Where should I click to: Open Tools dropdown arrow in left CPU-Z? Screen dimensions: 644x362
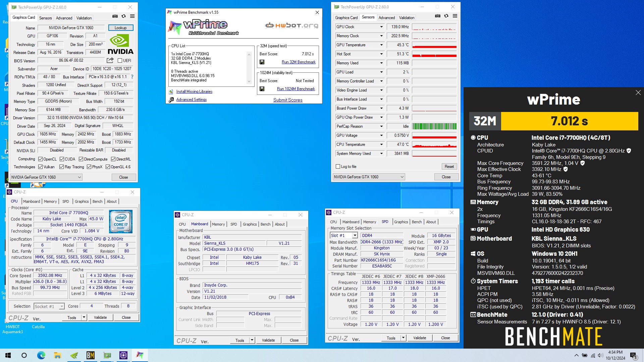click(x=84, y=317)
